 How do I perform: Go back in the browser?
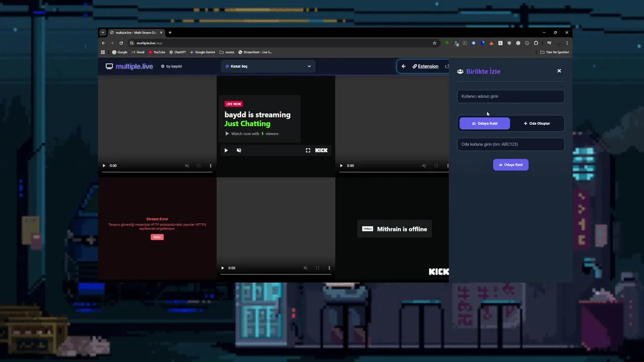pyautogui.click(x=104, y=43)
